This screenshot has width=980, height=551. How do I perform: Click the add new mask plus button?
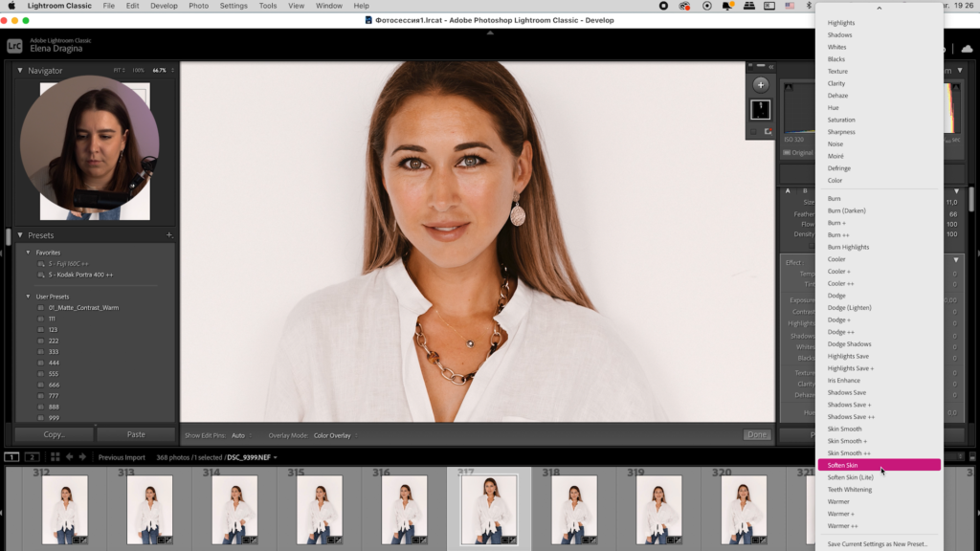click(761, 84)
